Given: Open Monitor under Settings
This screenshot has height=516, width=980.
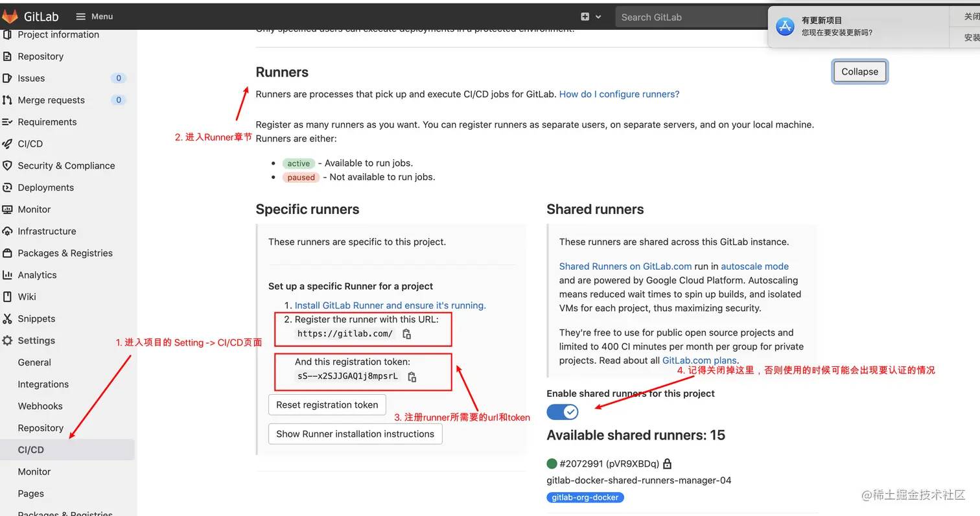Looking at the screenshot, I should tap(34, 472).
